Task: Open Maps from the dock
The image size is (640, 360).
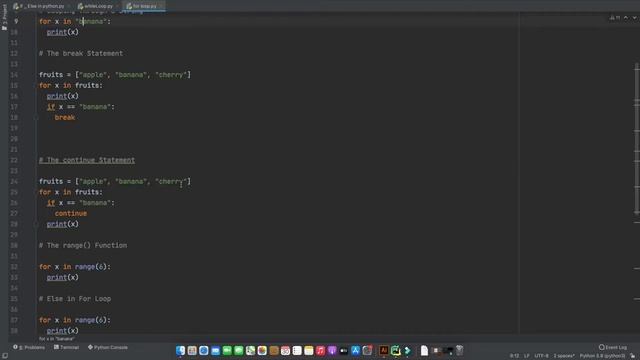Action: (250, 350)
